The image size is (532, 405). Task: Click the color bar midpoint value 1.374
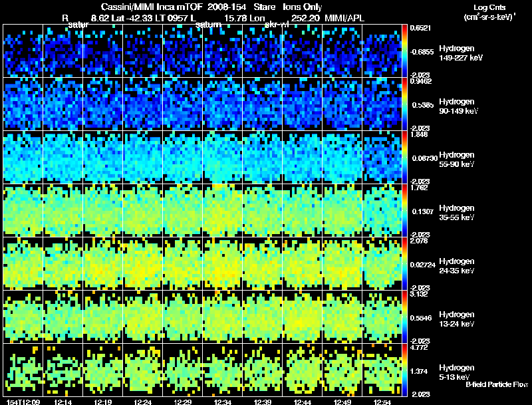coord(419,372)
